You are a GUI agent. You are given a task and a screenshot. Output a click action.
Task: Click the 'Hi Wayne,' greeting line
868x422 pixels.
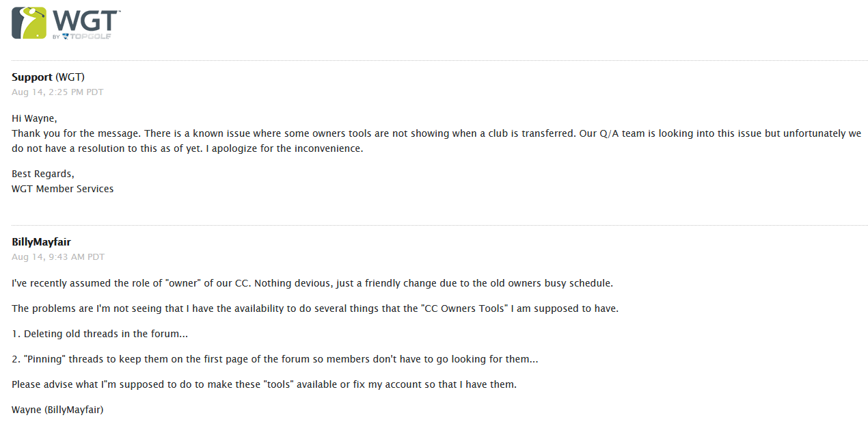(x=34, y=118)
